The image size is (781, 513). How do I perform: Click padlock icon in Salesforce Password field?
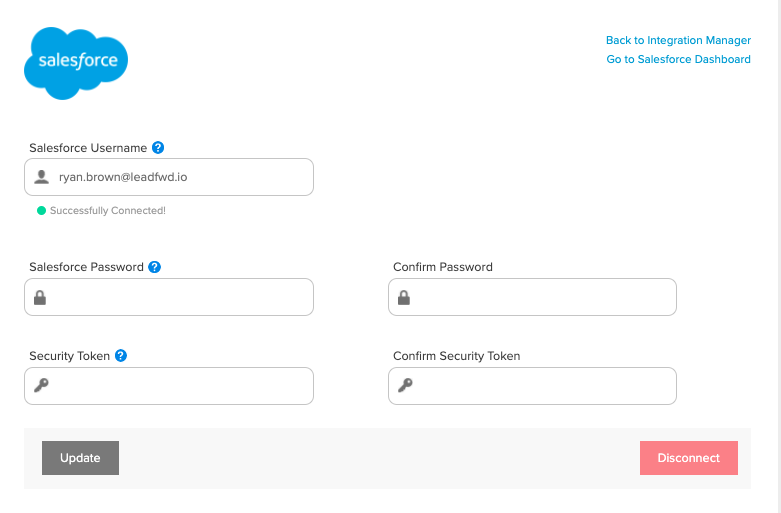point(40,297)
